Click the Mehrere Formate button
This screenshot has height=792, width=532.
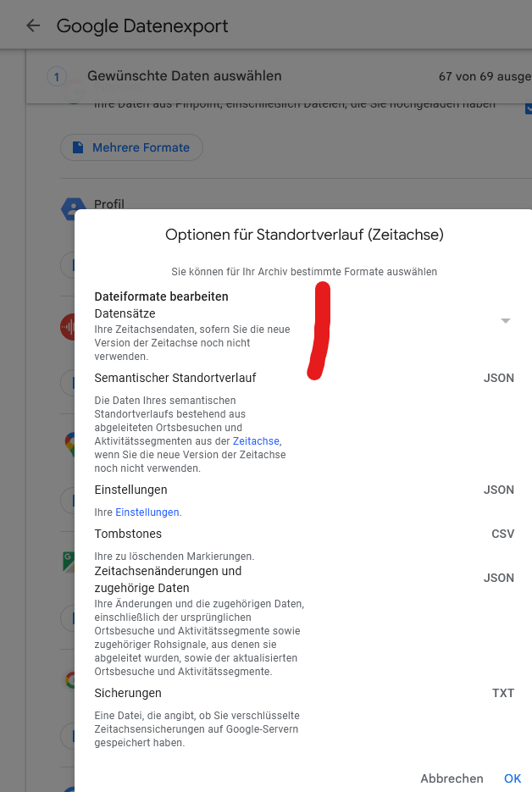pos(131,147)
